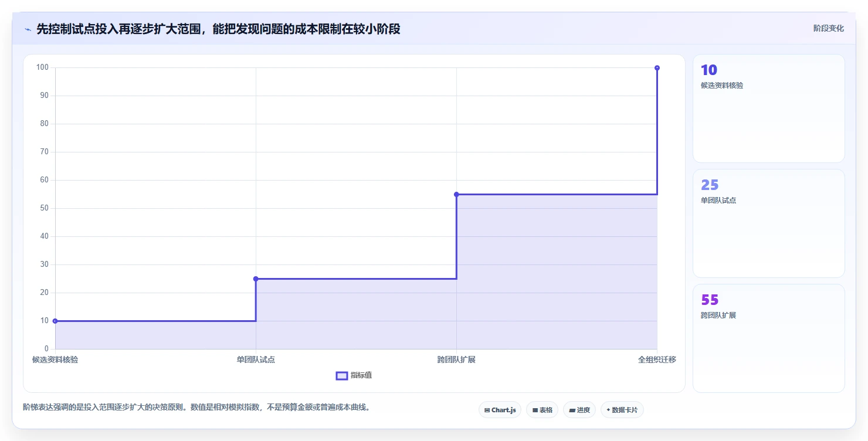Click the trend icon beside the title
Image resolution: width=868 pixels, height=441 pixels.
(x=28, y=29)
